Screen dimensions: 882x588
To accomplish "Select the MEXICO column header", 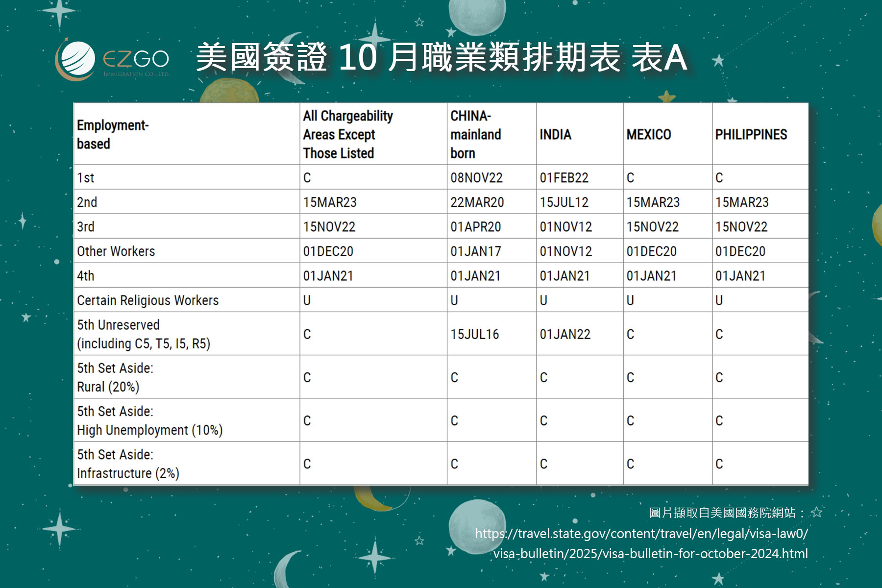I will pos(648,134).
